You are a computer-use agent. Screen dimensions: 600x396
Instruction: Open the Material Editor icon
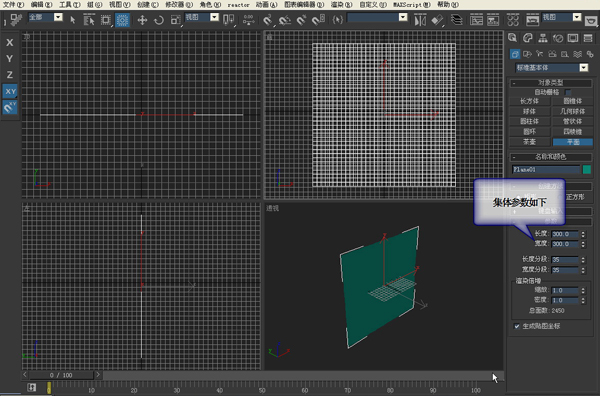(x=513, y=20)
